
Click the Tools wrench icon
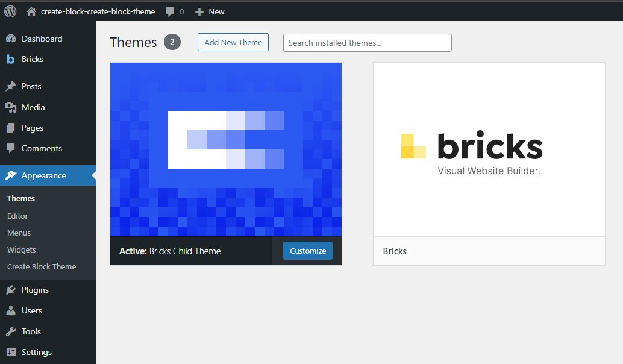point(11,331)
